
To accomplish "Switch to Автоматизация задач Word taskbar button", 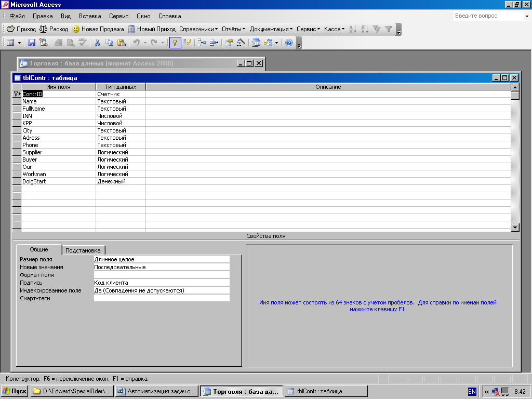I will [156, 391].
